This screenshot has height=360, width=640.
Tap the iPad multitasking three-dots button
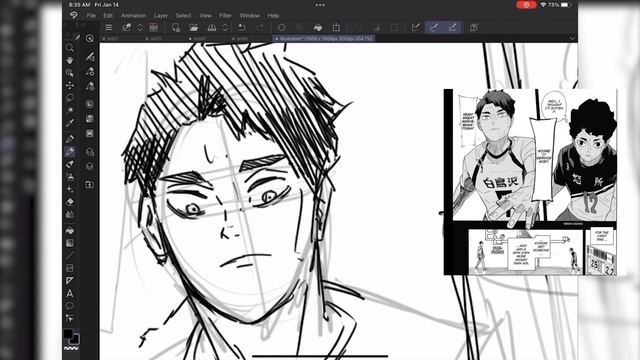coord(320,5)
